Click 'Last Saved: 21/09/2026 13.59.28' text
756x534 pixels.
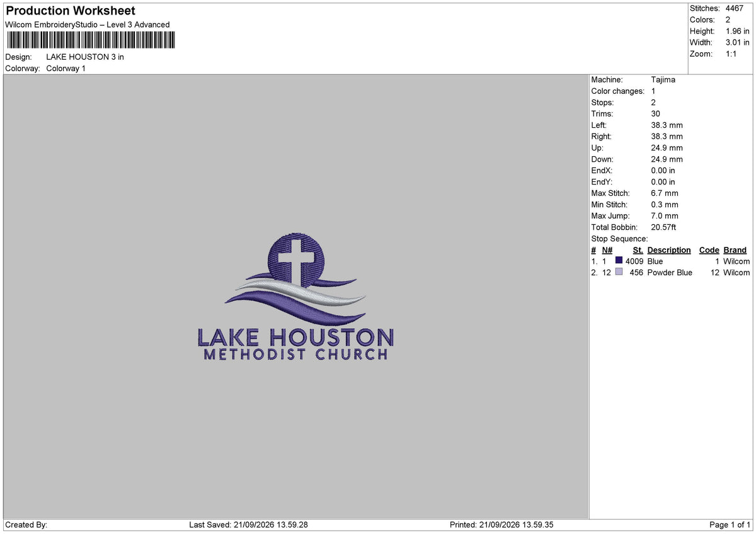(248, 525)
